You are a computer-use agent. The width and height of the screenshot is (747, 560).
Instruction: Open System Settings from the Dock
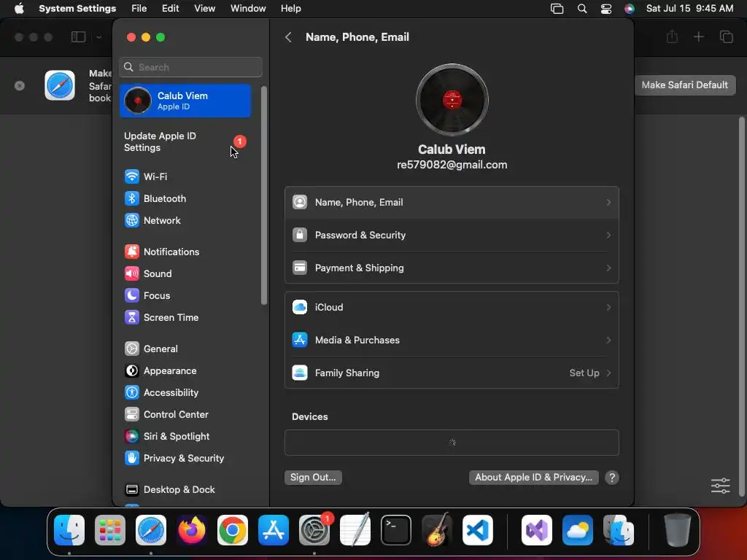314,530
